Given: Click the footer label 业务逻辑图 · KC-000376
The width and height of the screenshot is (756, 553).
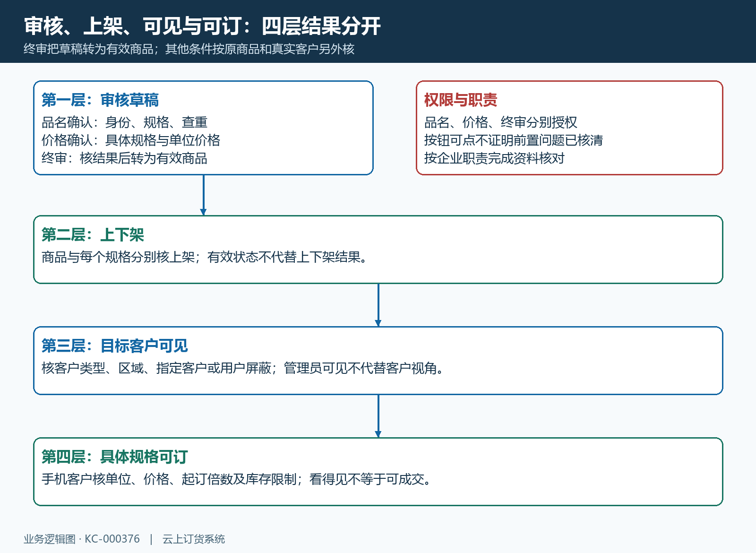Looking at the screenshot, I should (x=82, y=539).
